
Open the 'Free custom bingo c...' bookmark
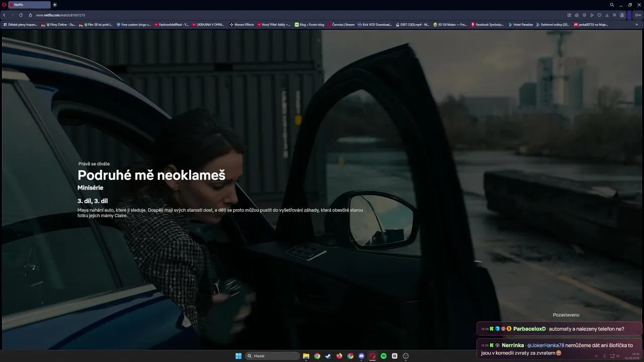(134, 25)
